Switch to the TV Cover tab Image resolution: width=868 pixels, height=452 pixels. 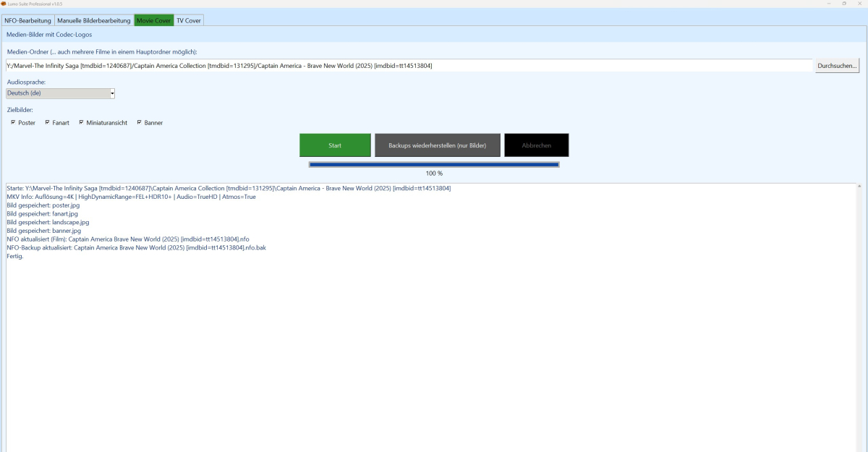tap(188, 21)
